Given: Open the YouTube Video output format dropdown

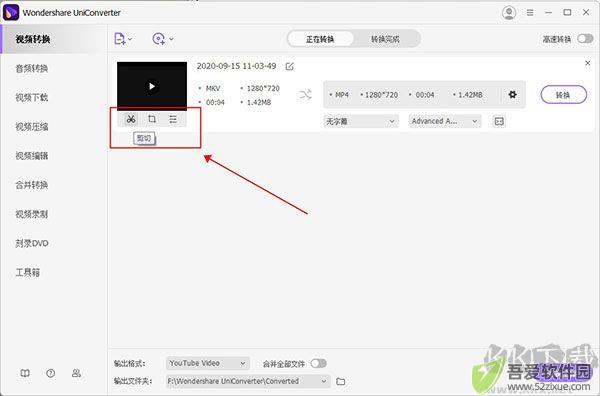Looking at the screenshot, I should pos(208,363).
